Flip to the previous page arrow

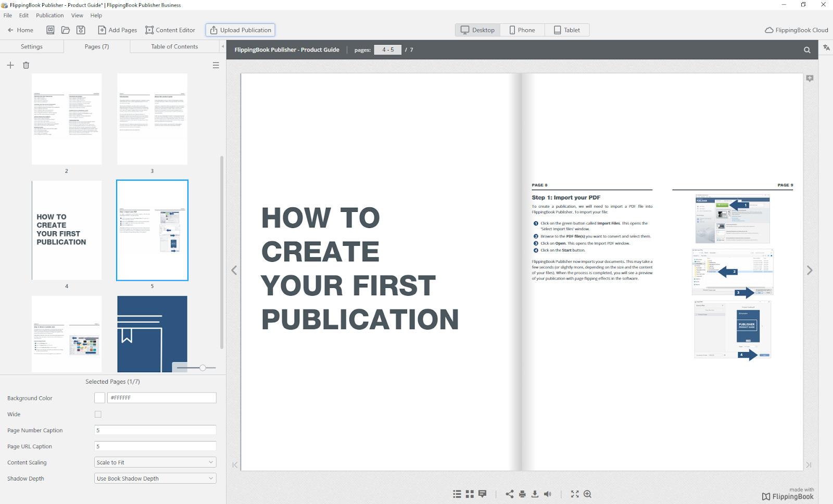pyautogui.click(x=234, y=270)
